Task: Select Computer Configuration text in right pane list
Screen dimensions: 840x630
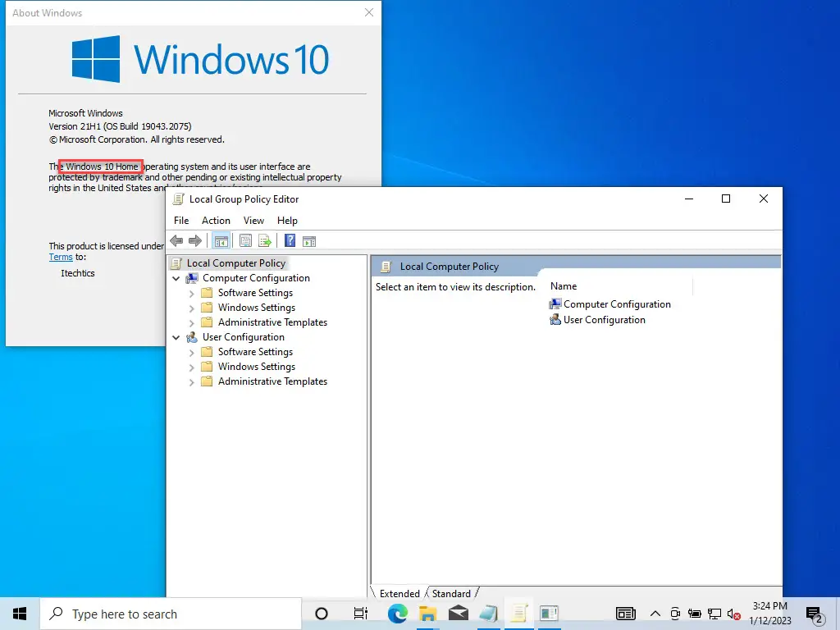Action: 617,304
